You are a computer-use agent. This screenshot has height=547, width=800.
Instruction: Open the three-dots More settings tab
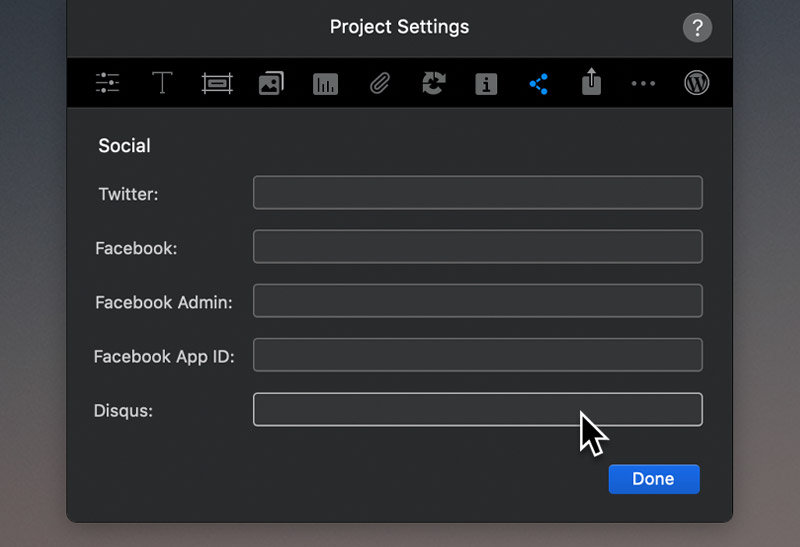pos(643,83)
